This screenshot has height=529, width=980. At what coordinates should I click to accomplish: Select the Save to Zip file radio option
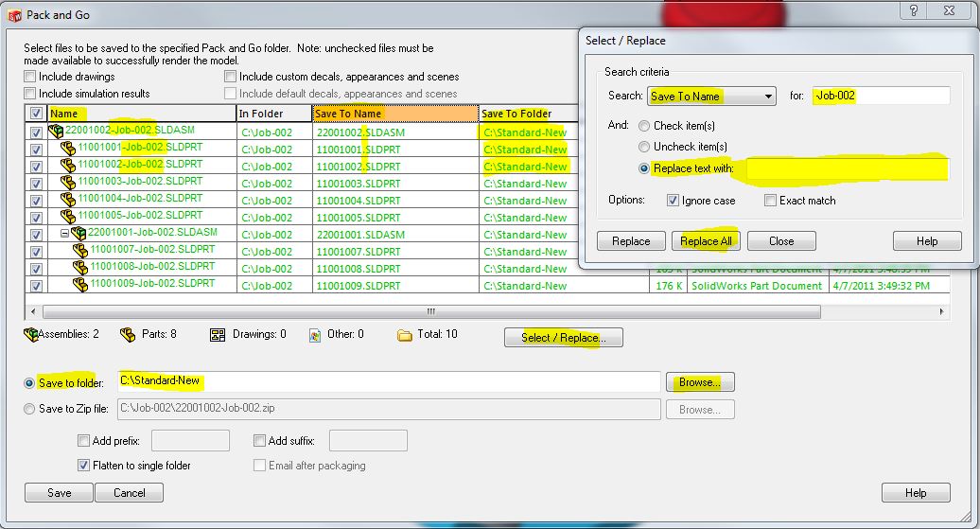(29, 409)
